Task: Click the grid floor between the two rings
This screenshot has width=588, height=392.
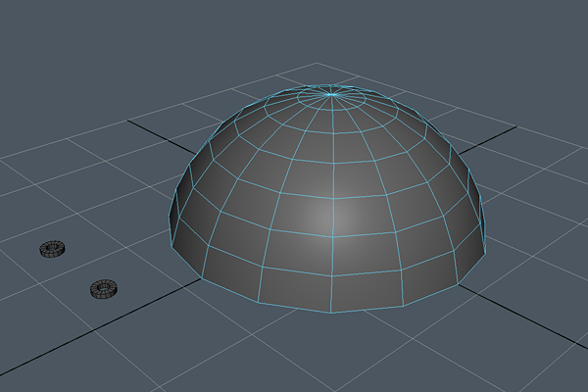Action: [x=76, y=269]
